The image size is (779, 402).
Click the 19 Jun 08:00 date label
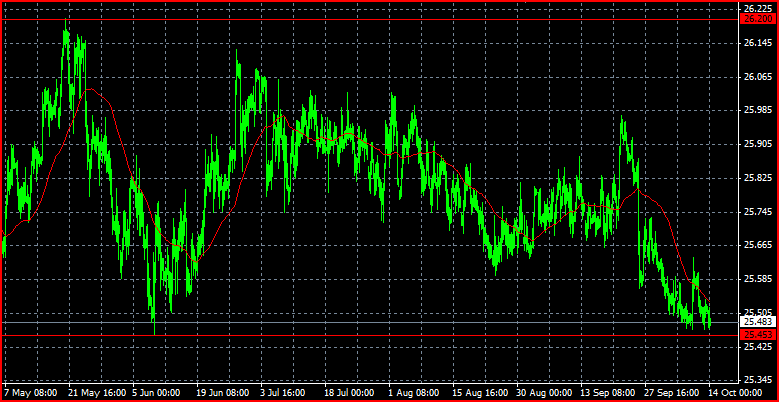(x=225, y=392)
